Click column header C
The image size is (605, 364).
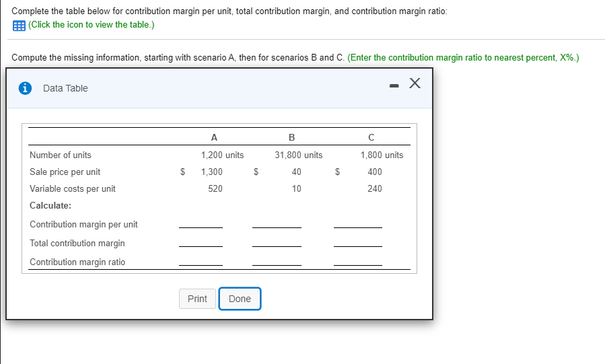click(371, 137)
